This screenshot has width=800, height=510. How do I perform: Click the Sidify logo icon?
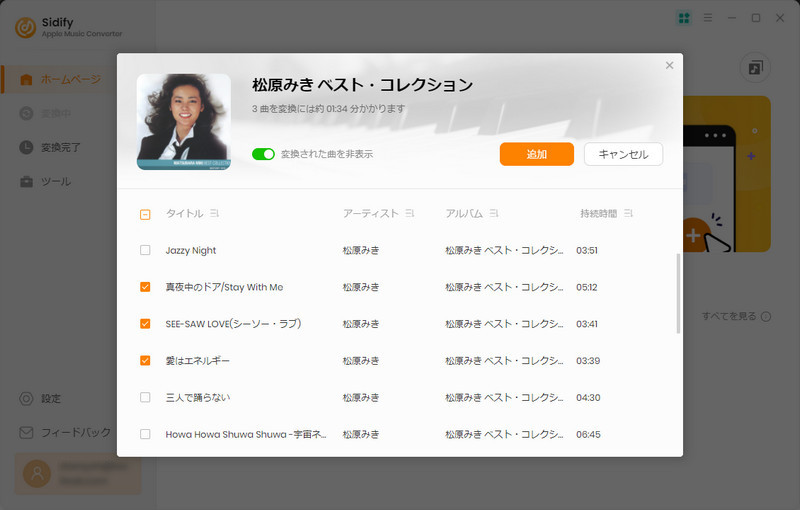(26, 27)
